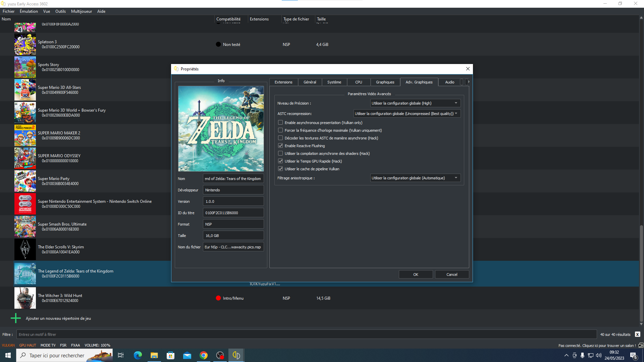
Task: Open the multiplayer room status icon
Action: pos(641,345)
